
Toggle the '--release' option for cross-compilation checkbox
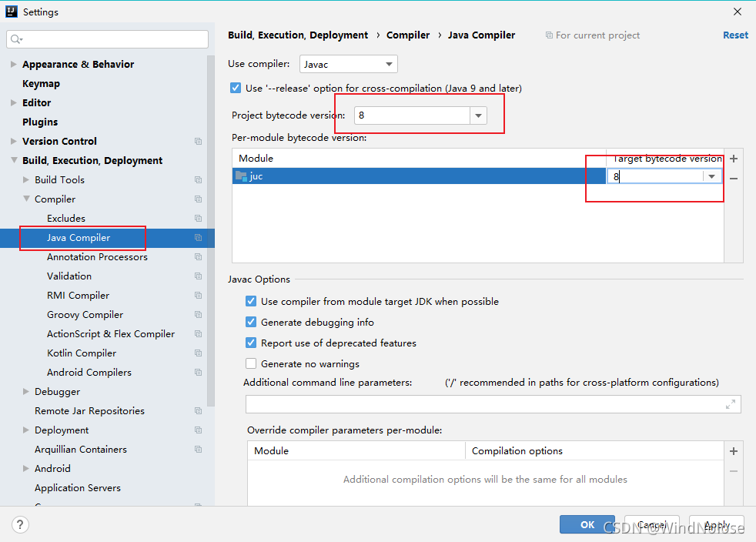236,89
